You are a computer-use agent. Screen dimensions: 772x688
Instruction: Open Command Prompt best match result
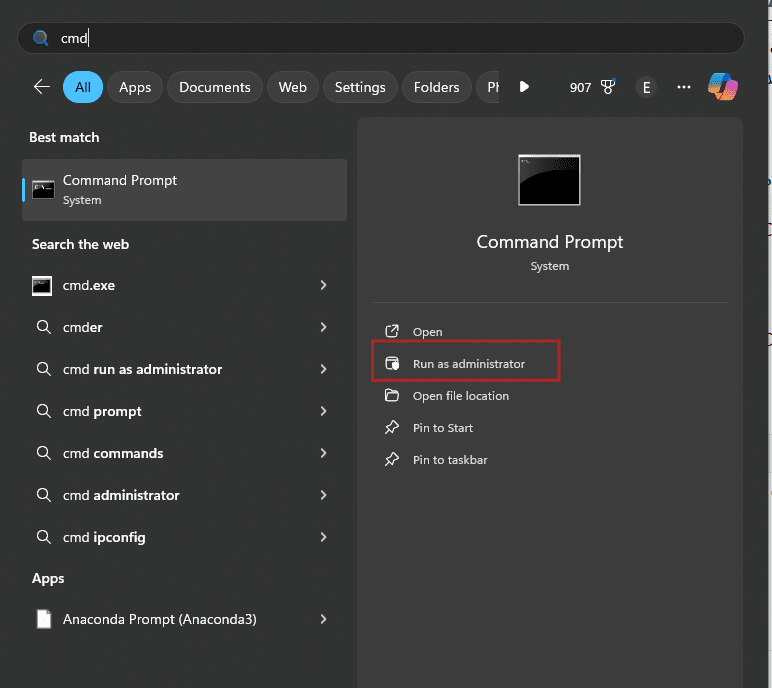(185, 189)
